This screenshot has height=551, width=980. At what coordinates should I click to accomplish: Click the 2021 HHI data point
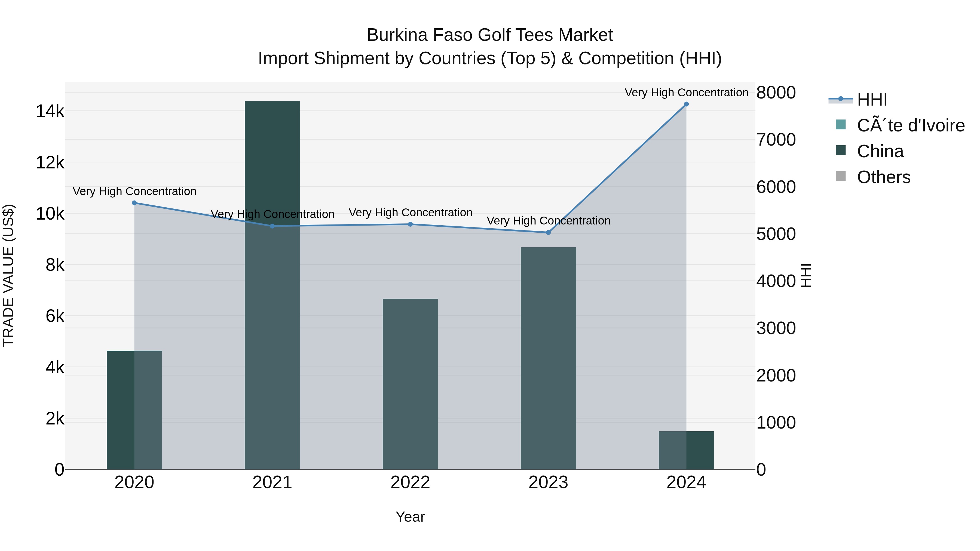(x=272, y=226)
